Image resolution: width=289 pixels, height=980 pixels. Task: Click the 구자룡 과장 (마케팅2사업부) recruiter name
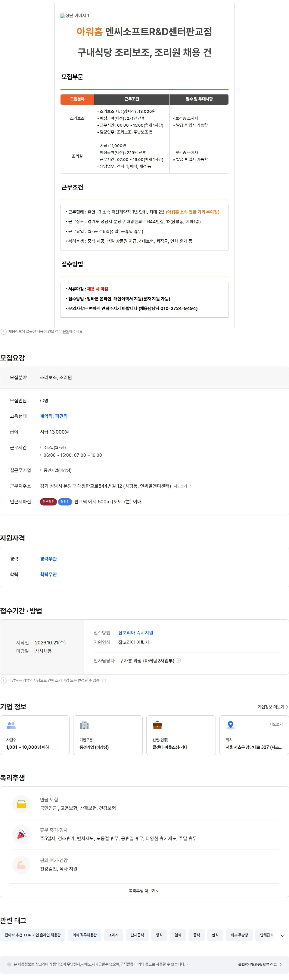147,660
